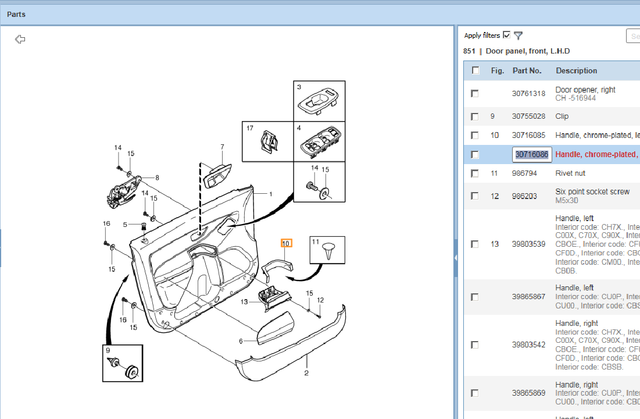Check the select-all checkbox in table header
Viewport: 640px width, 419px height.
coord(475,71)
